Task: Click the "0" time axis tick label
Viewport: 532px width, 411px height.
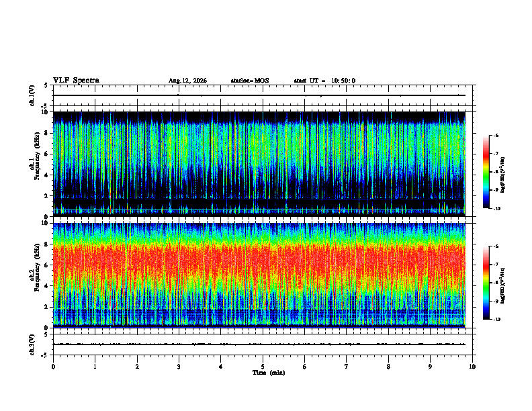Action: pyautogui.click(x=53, y=367)
